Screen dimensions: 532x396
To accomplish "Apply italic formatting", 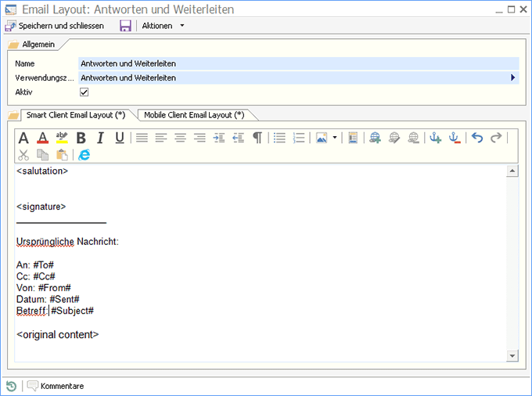I will coord(100,138).
